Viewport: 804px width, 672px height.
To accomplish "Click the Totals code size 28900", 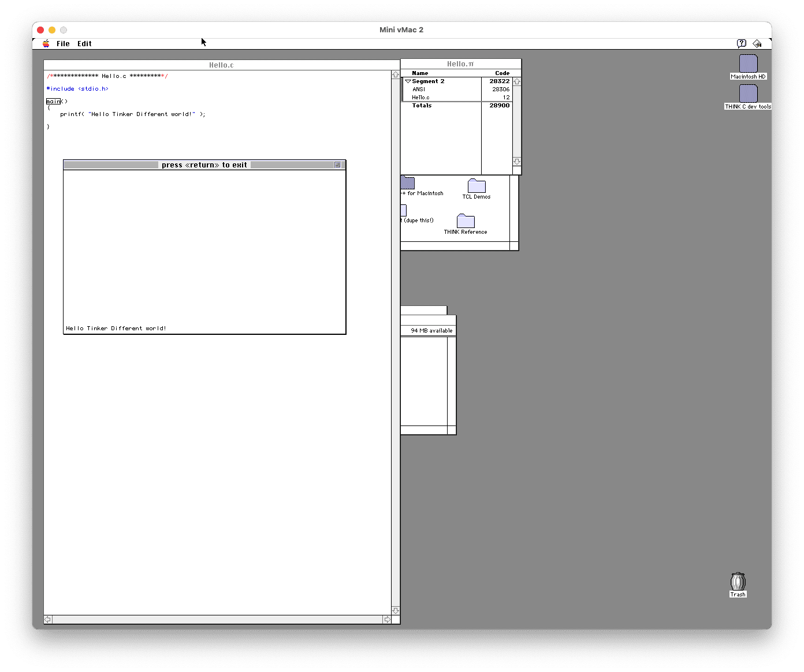I will (x=500, y=106).
